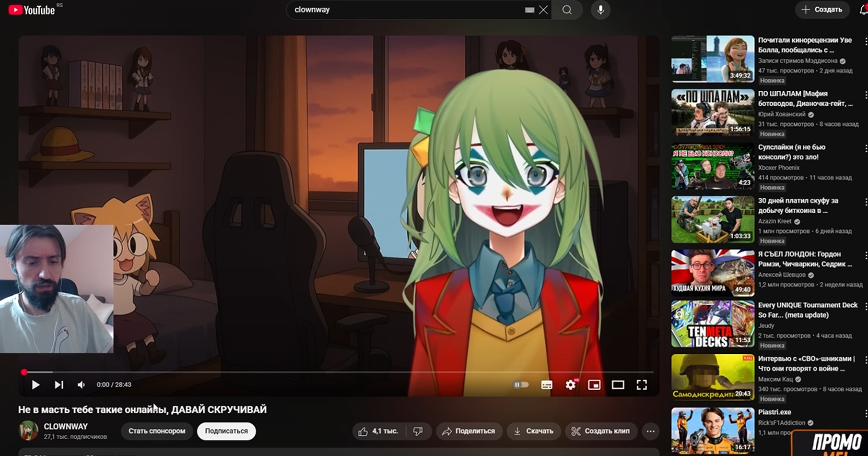This screenshot has width=868, height=456.
Task: Open the CLOWNWAY channel avatar
Action: click(28, 431)
